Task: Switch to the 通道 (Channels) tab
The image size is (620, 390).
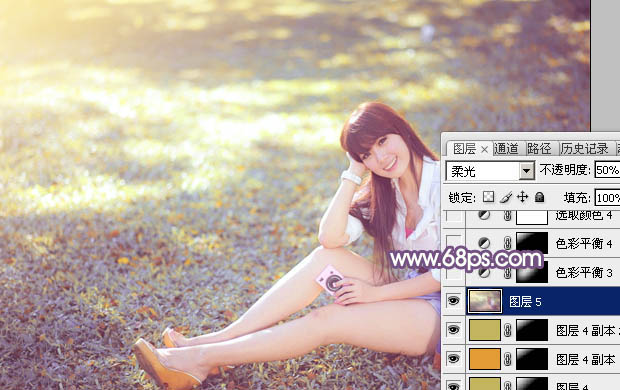Action: (506, 149)
